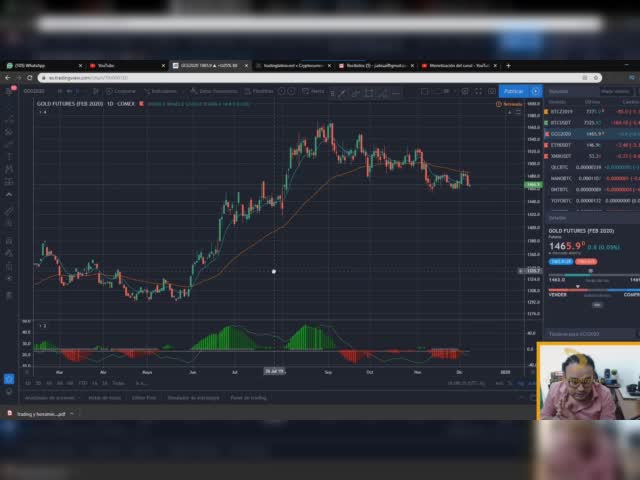
Task: Open a new browser tab with plus icon
Action: pos(508,65)
